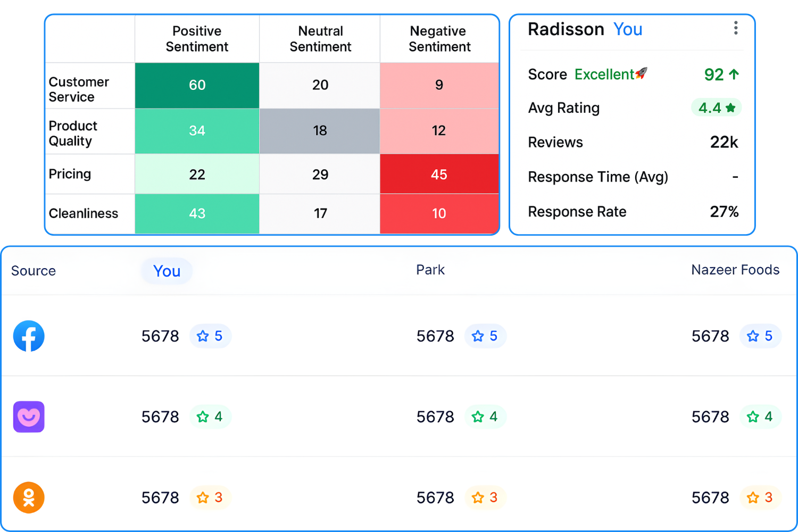Click the dark green Customer Service positive cell

click(x=197, y=85)
